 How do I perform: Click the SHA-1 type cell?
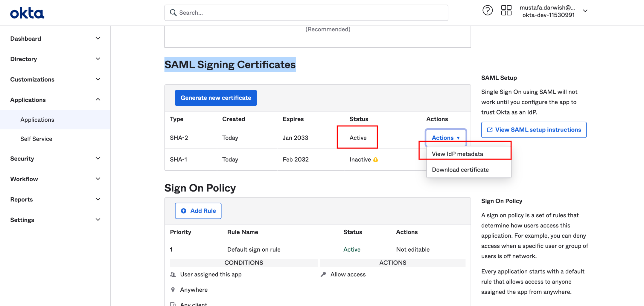[179, 160]
